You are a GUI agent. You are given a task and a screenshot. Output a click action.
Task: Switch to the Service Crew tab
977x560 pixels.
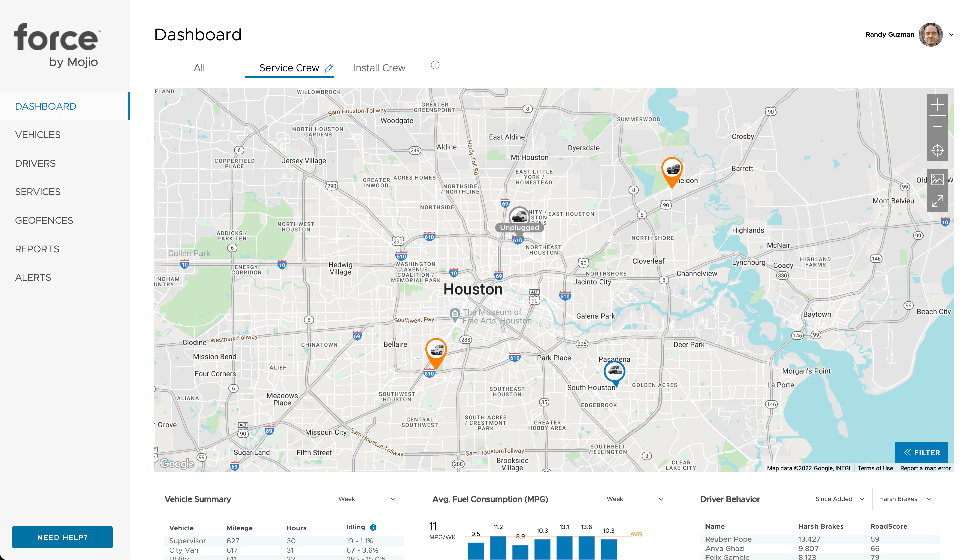pos(289,68)
